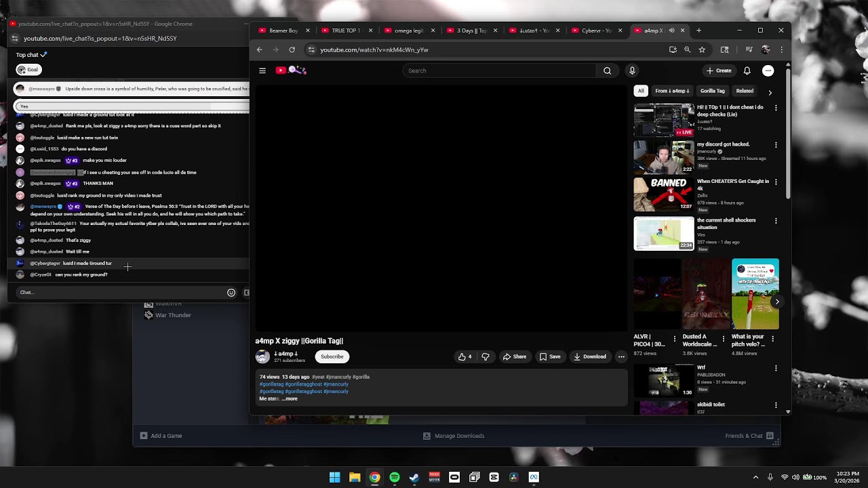Open options for 'the current shell shockers situation'
The height and width of the screenshot is (488, 868).
tap(776, 221)
